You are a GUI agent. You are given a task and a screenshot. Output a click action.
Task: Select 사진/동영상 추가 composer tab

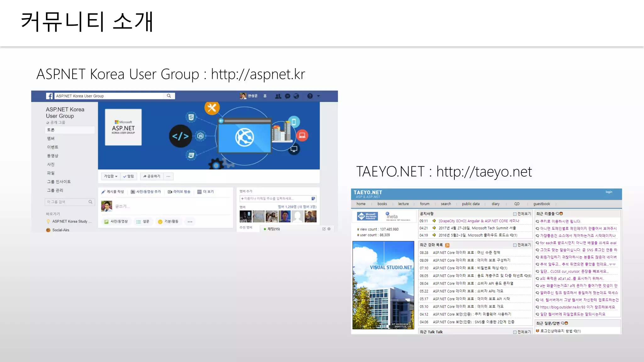(146, 192)
